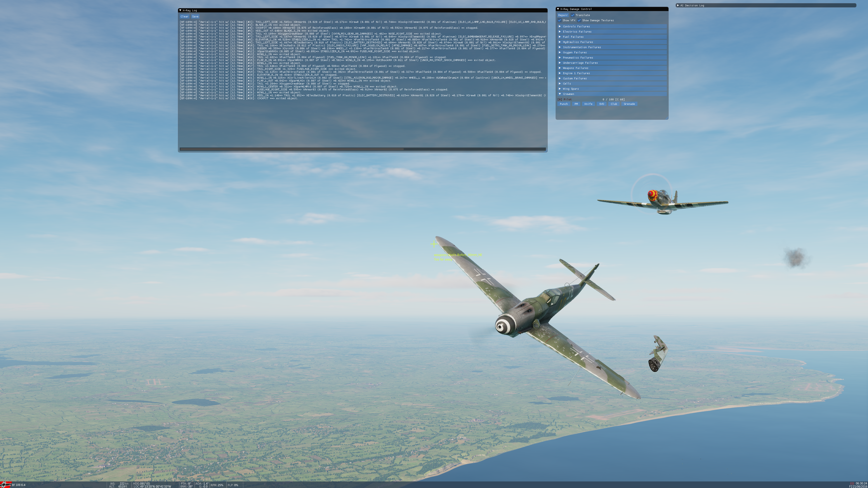Click the 06:30:24 clock in status bar
The width and height of the screenshot is (868, 488).
[x=861, y=483]
